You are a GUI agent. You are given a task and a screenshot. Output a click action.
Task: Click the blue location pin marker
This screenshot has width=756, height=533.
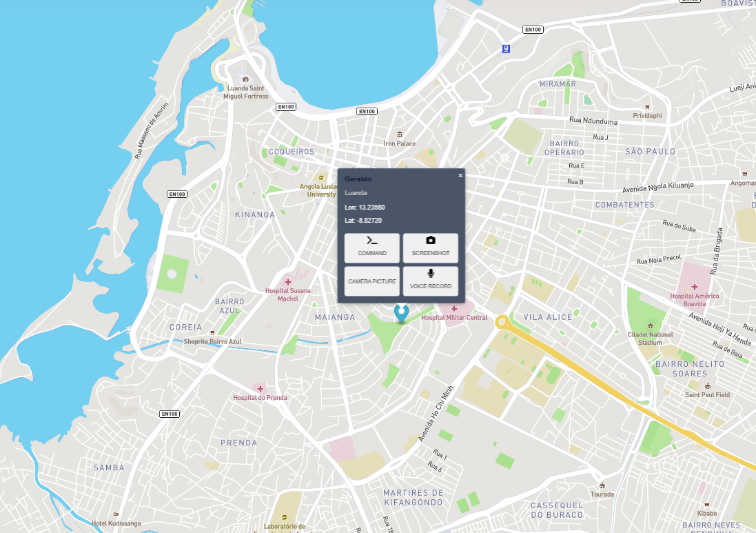click(x=401, y=313)
